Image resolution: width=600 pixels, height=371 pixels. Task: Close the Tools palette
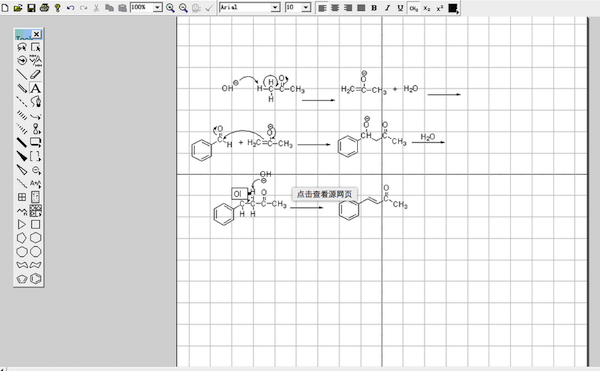[x=36, y=34]
